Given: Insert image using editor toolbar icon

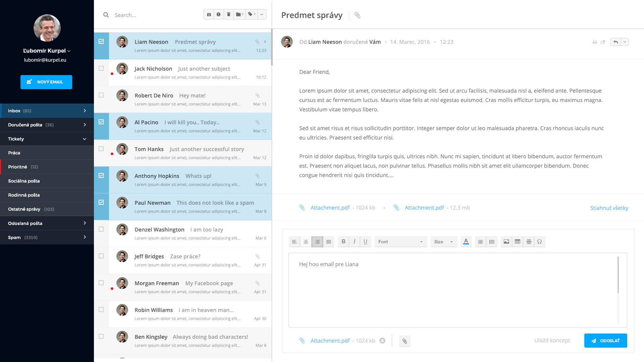Looking at the screenshot, I should [506, 242].
